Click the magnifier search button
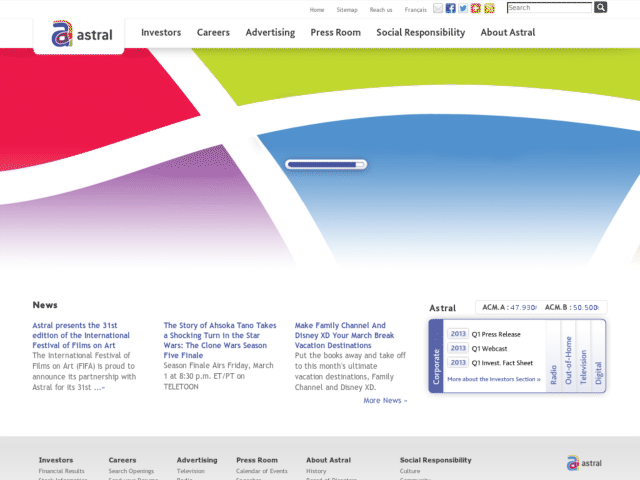The width and height of the screenshot is (640, 480). (x=600, y=7)
